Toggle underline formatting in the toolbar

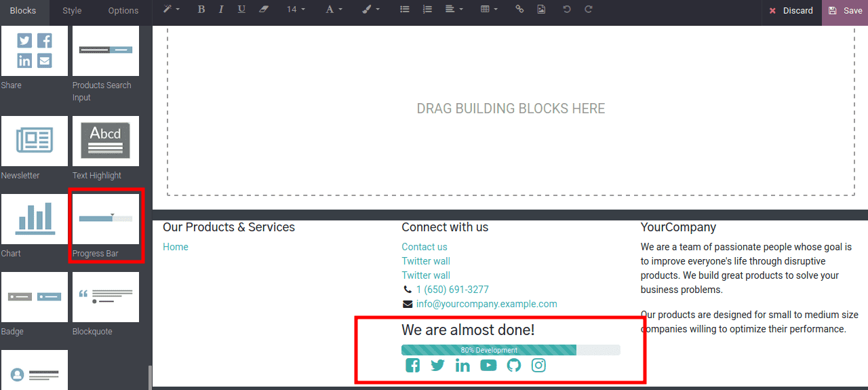[x=241, y=9]
